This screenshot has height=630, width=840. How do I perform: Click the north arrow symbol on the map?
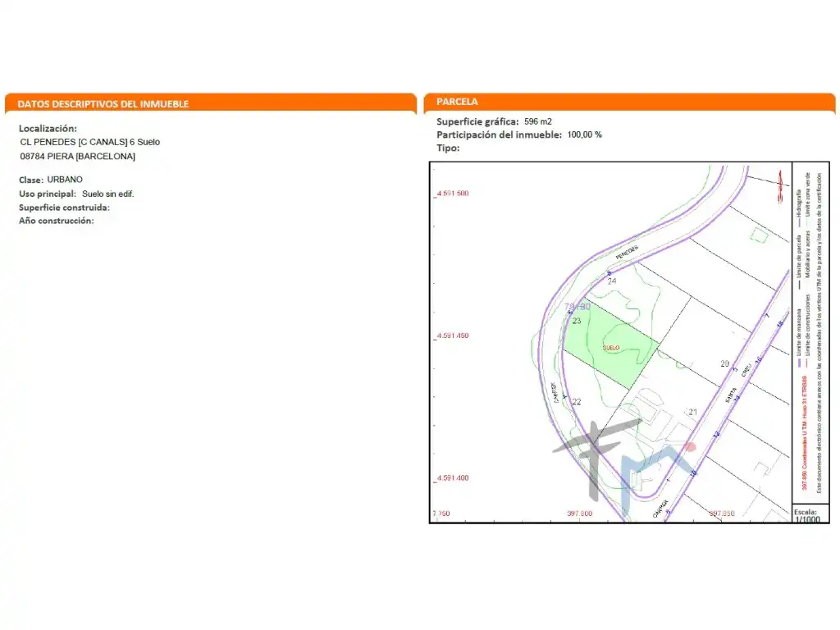780,186
